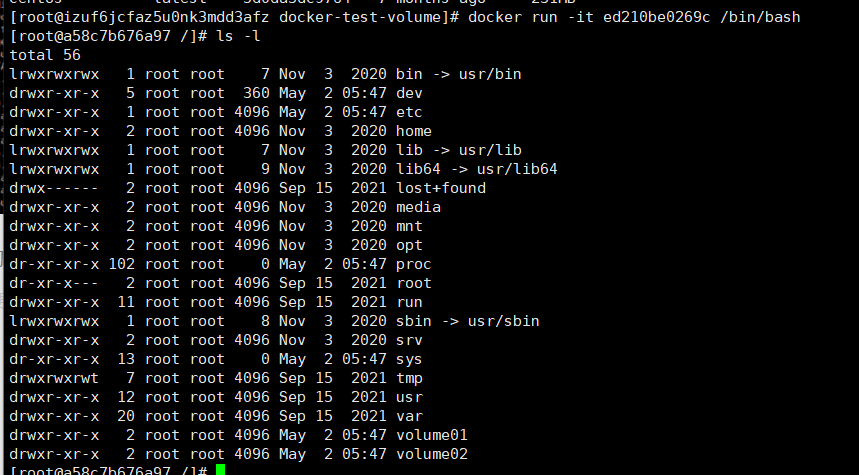
Task: Click the drwxrwxrwt permission string
Action: click(x=54, y=378)
